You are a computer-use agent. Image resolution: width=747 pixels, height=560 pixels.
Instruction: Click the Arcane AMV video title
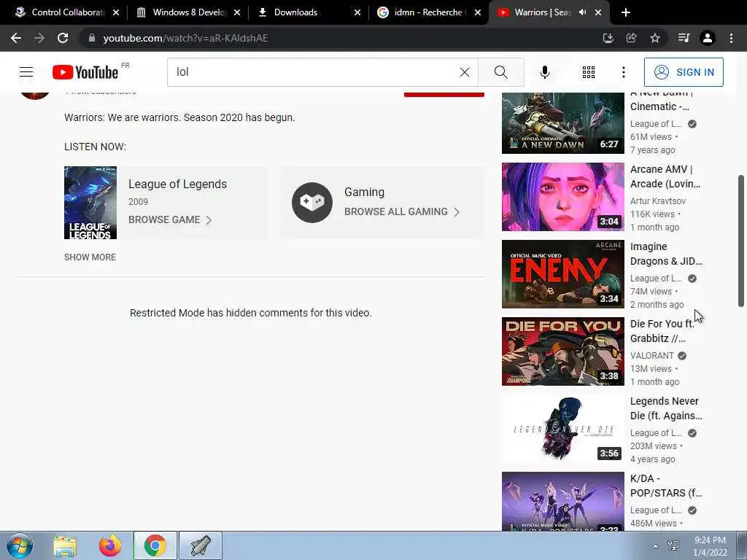[665, 176]
